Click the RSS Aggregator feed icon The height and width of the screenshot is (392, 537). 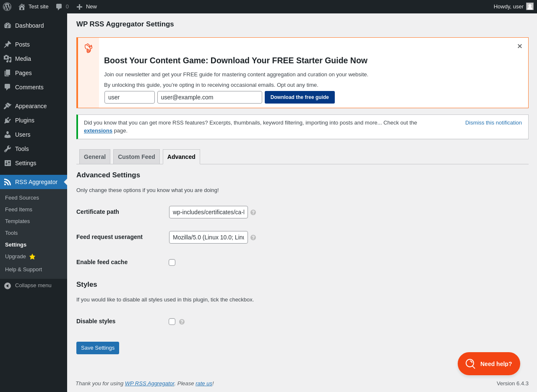pyautogui.click(x=8, y=182)
